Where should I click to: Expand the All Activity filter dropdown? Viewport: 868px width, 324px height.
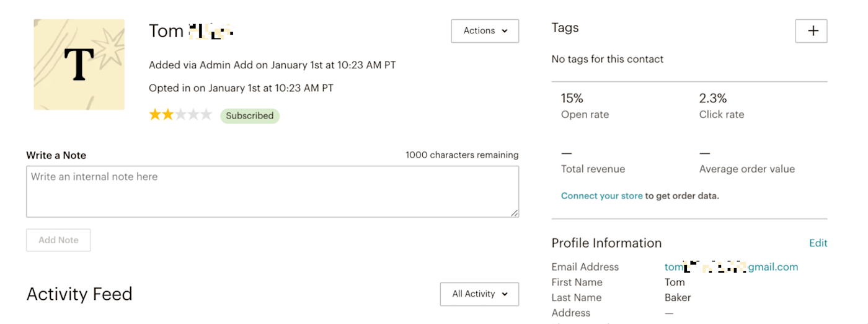(x=479, y=294)
